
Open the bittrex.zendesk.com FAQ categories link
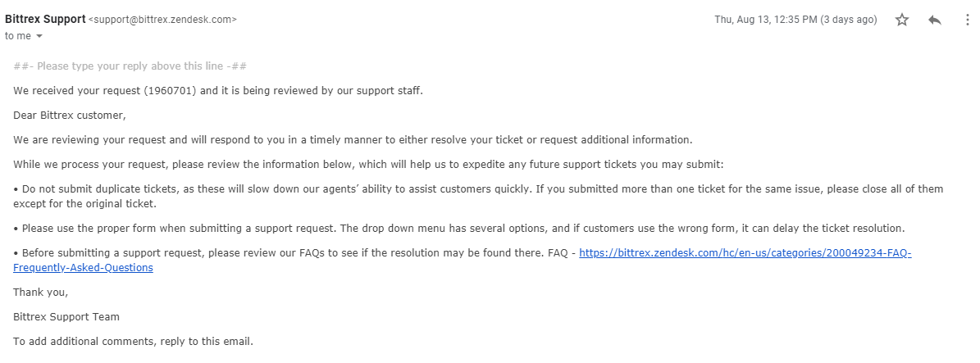click(x=745, y=253)
